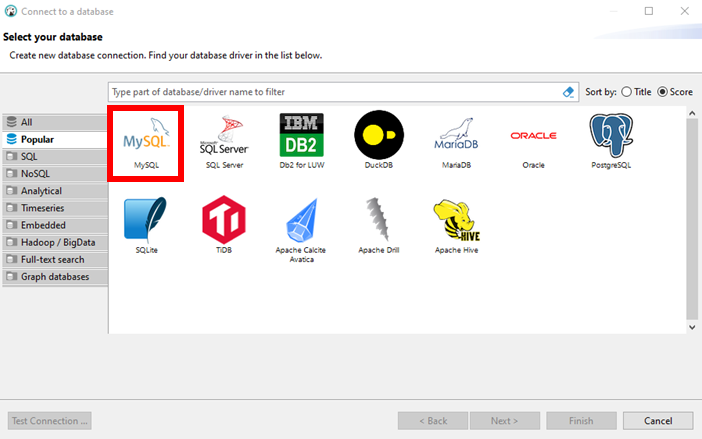Click the Next button

[505, 421]
